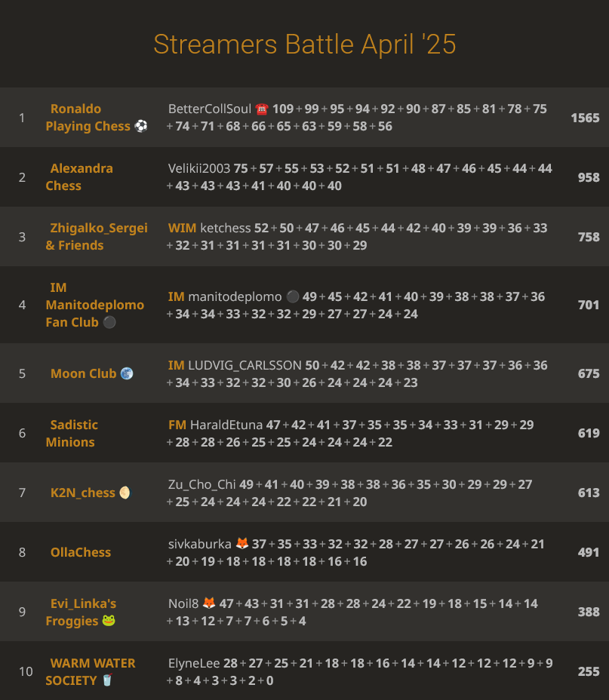Click the yellow moon icon beside K2N_chess
The height and width of the screenshot is (700, 609).
point(125,493)
